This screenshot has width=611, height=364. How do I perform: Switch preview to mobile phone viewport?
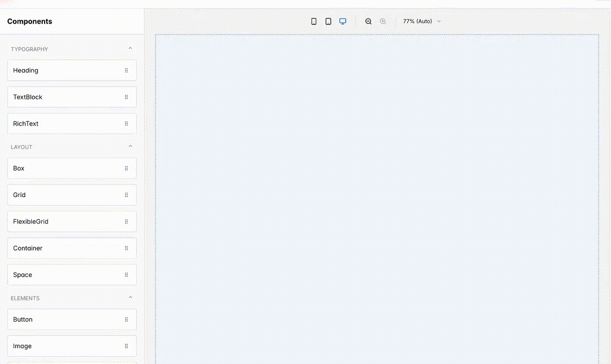[314, 21]
